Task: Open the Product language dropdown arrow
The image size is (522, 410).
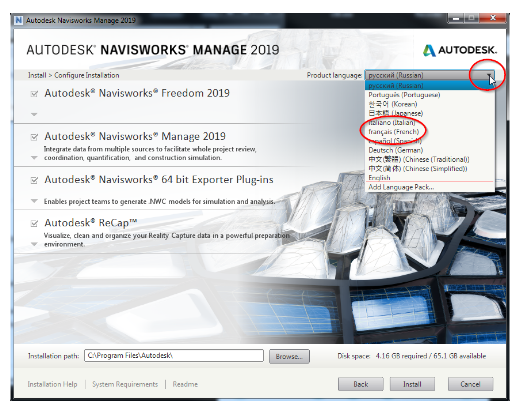Action: point(489,76)
